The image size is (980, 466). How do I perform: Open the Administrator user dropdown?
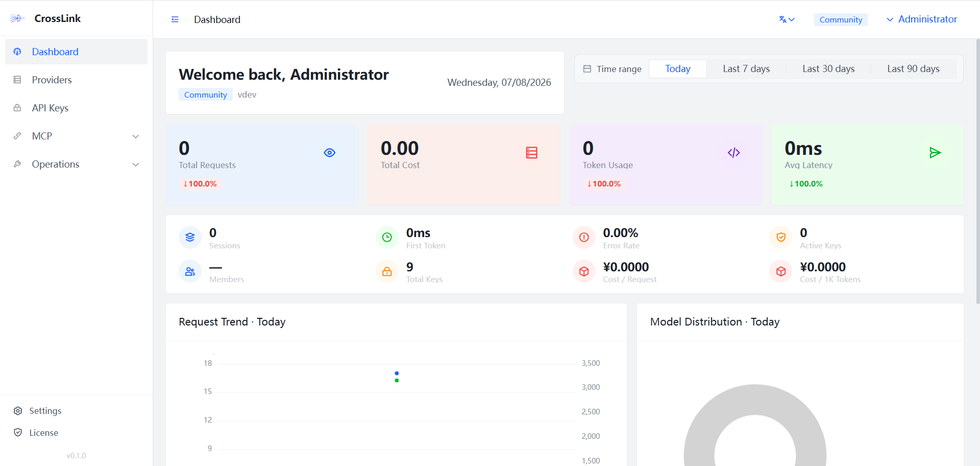pos(922,19)
